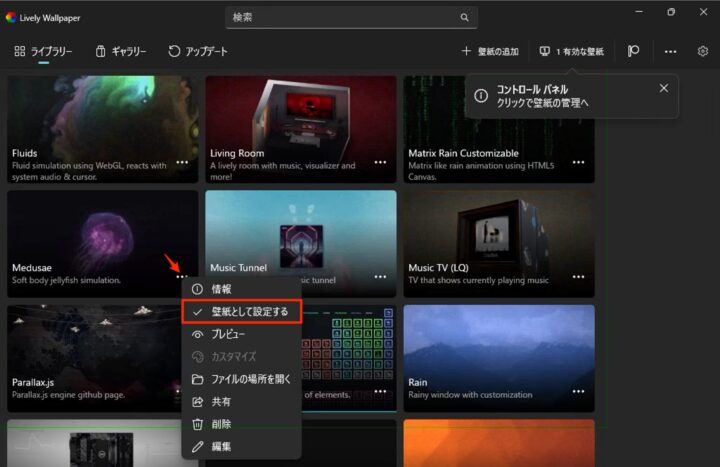720x467 pixels.
Task: Open the more options menu for Rain
Action: [x=579, y=391]
